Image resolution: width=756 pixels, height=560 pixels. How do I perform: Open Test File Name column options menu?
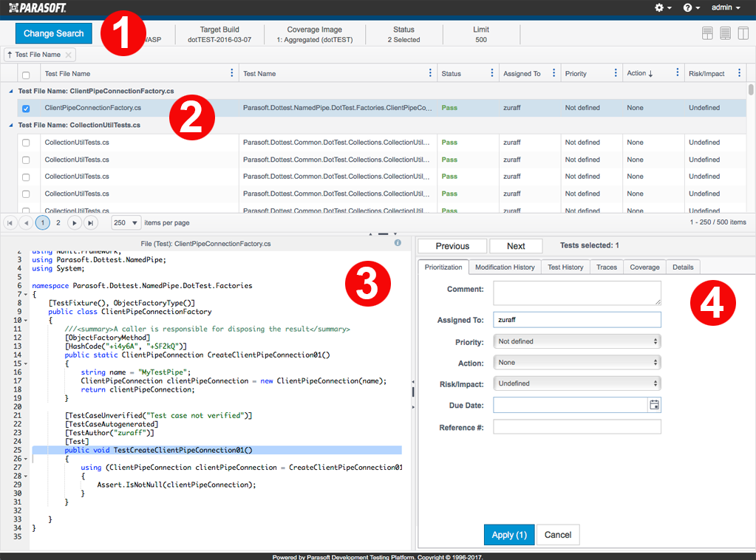coord(232,73)
